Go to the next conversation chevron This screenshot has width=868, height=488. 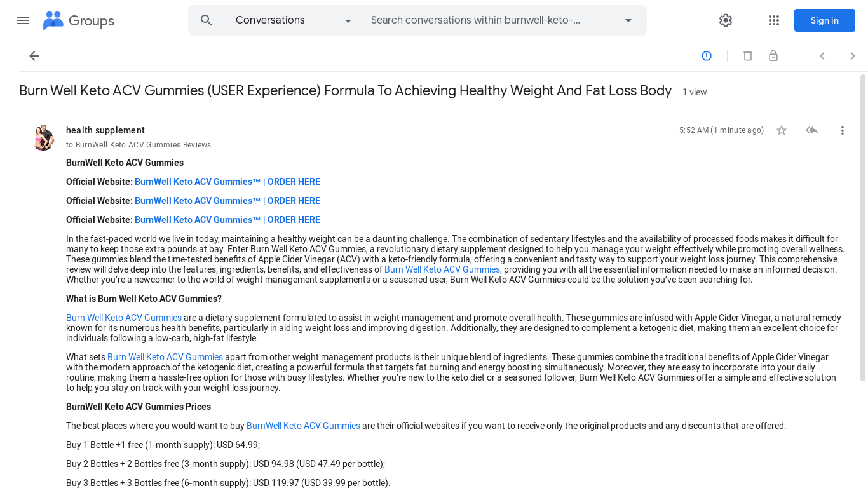[853, 56]
